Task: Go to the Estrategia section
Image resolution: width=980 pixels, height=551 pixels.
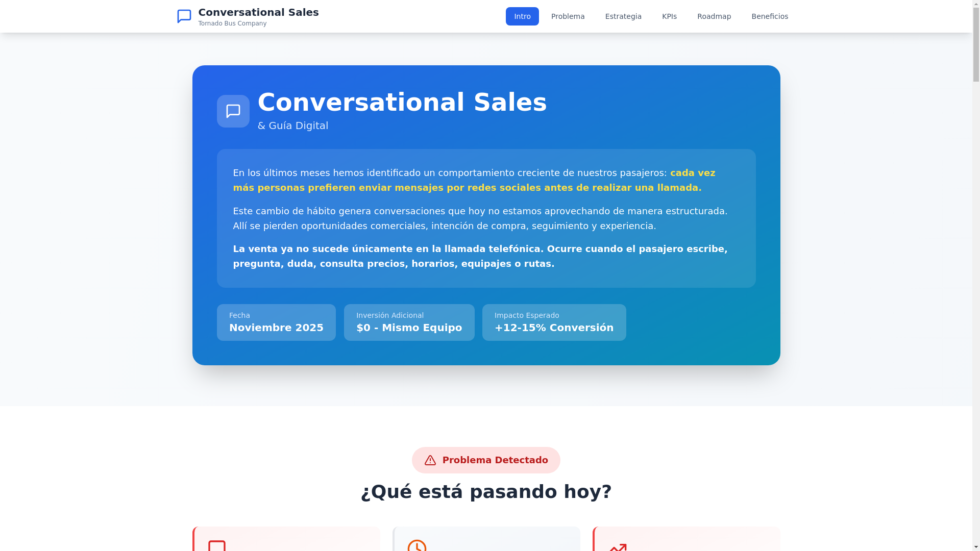Action: (623, 16)
